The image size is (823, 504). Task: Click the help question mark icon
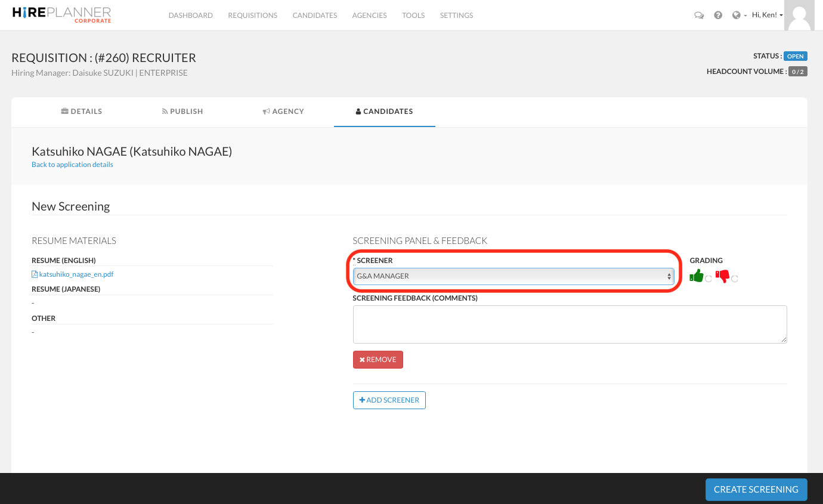(718, 16)
